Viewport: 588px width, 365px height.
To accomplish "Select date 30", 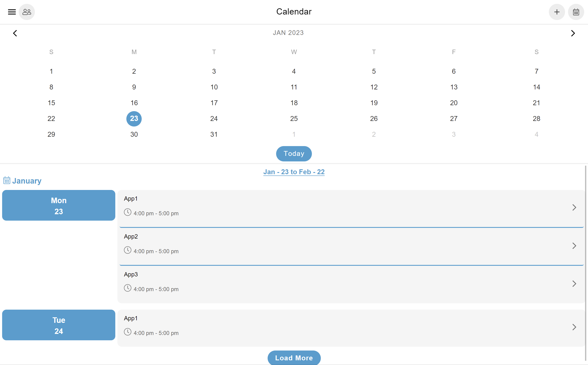I will pyautogui.click(x=134, y=134).
